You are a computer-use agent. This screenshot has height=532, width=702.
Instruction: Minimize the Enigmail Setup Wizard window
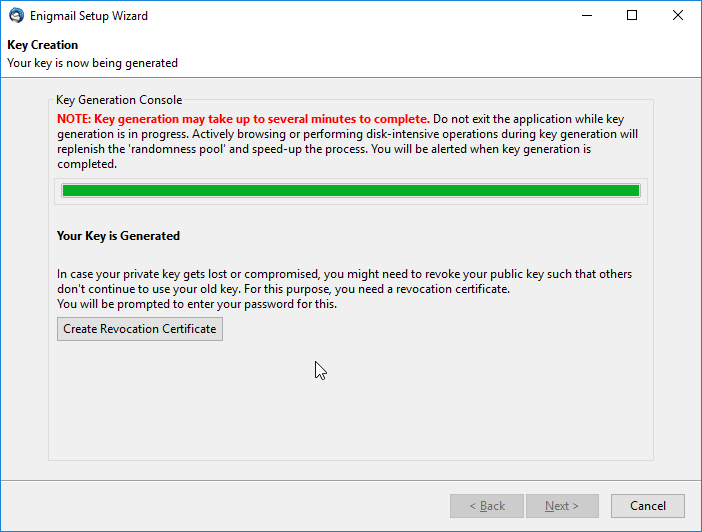[x=587, y=16]
